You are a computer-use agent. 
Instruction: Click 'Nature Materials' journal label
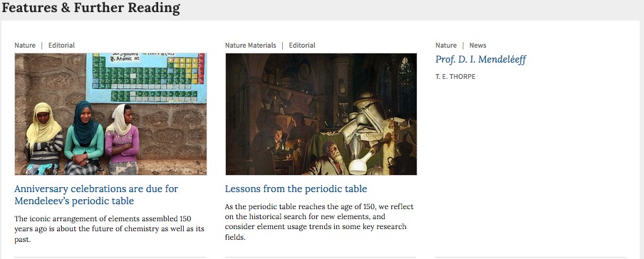[251, 45]
